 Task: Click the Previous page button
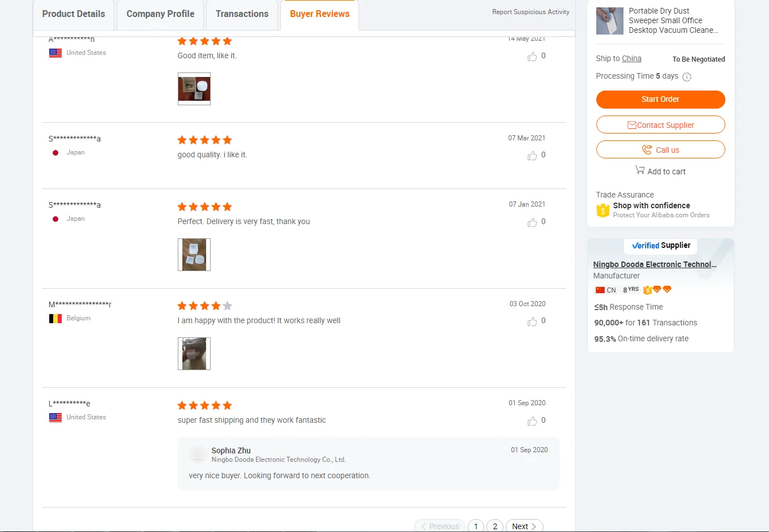coord(440,526)
